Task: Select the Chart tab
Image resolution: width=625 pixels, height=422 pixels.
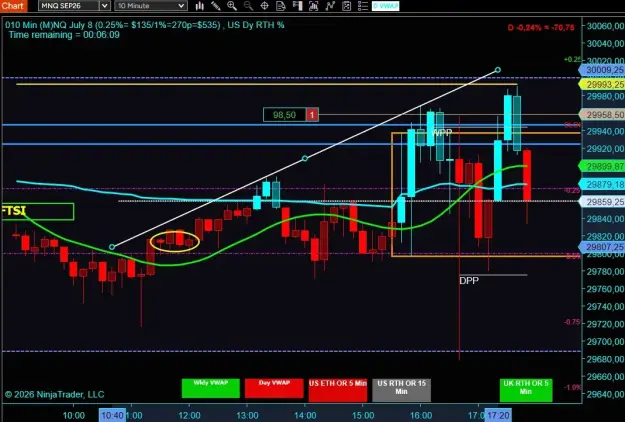Action: (13, 6)
